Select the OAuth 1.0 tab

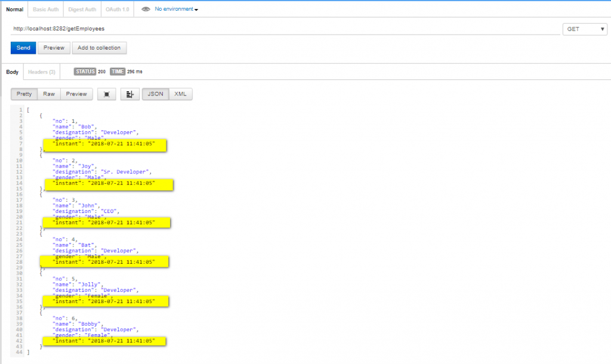pos(117,9)
